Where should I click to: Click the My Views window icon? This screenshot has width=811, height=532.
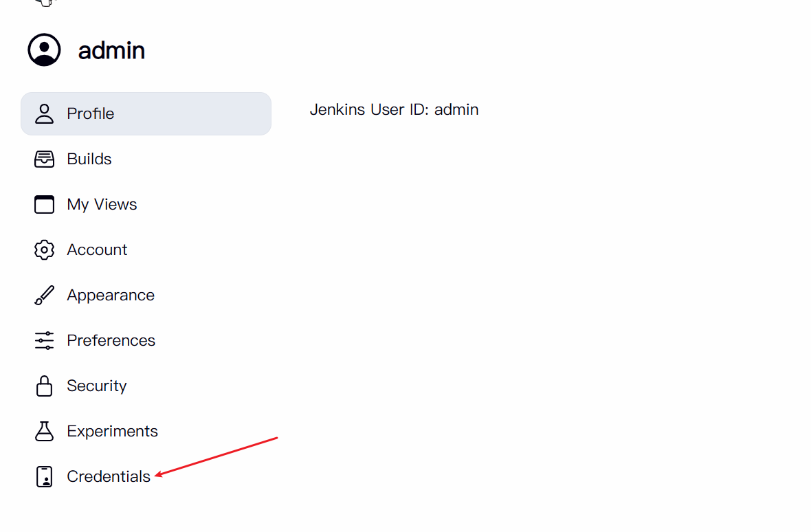[44, 204]
